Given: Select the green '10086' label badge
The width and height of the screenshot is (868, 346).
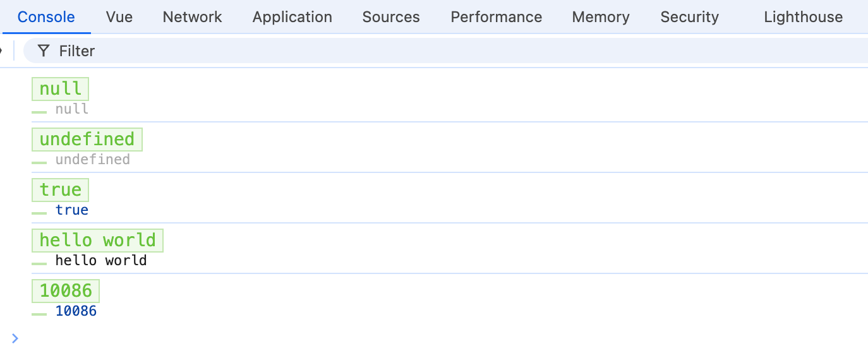Looking at the screenshot, I should [x=66, y=290].
